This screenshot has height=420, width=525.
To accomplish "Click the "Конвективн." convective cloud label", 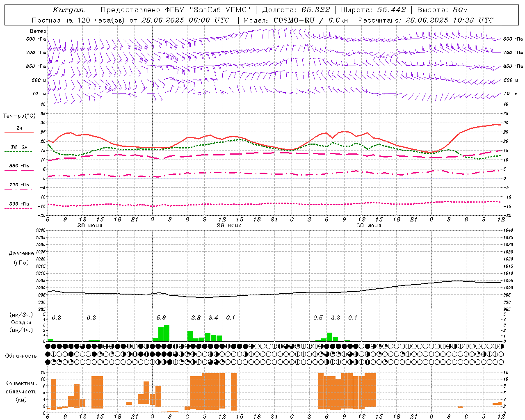I will [x=21, y=383].
